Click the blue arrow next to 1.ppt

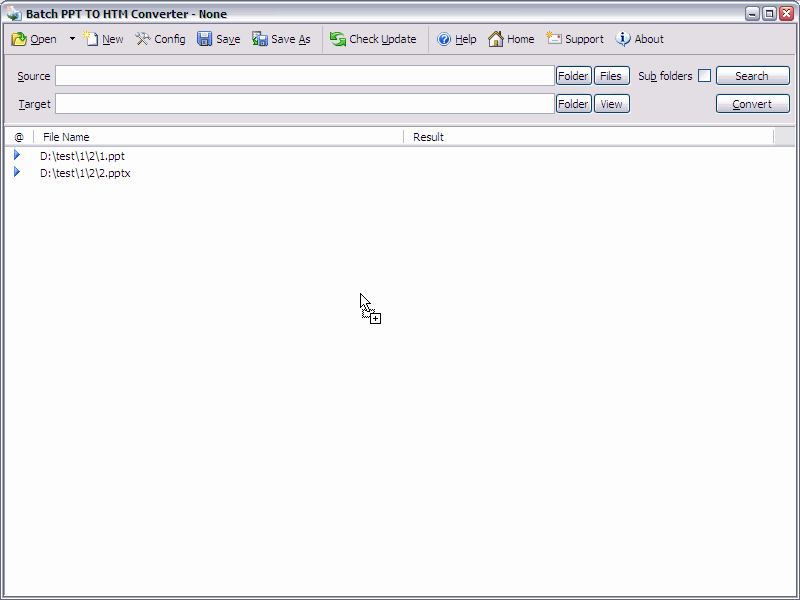pyautogui.click(x=17, y=155)
